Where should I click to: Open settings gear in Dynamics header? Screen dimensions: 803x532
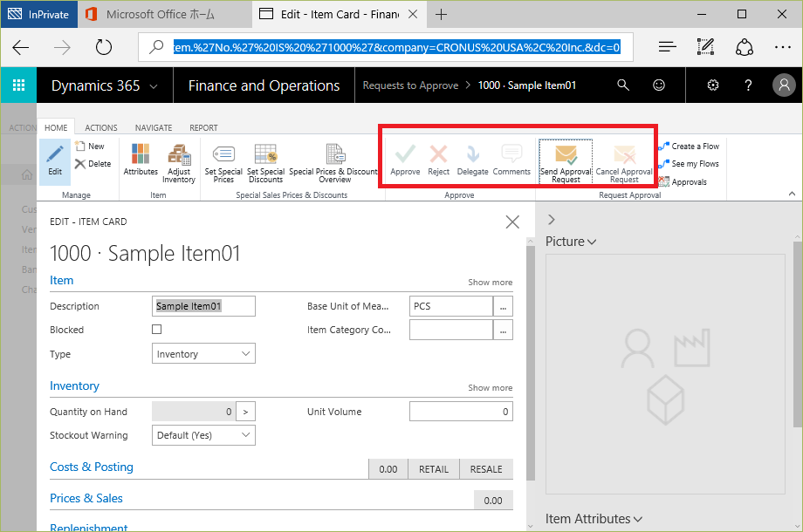(x=713, y=85)
